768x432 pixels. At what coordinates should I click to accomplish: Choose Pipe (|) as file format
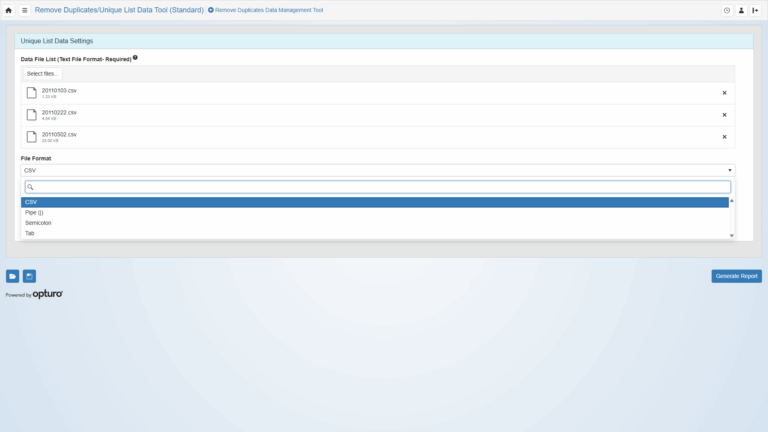click(x=375, y=212)
